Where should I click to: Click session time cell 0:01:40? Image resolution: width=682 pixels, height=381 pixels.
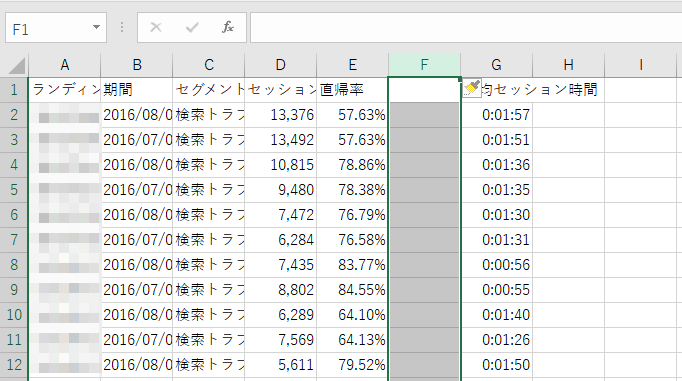(497, 315)
